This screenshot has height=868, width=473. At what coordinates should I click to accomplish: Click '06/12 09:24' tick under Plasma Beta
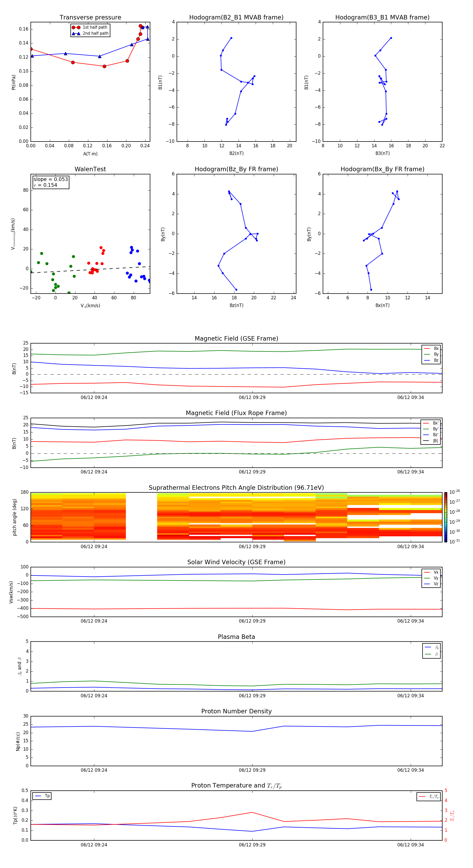coord(94,696)
